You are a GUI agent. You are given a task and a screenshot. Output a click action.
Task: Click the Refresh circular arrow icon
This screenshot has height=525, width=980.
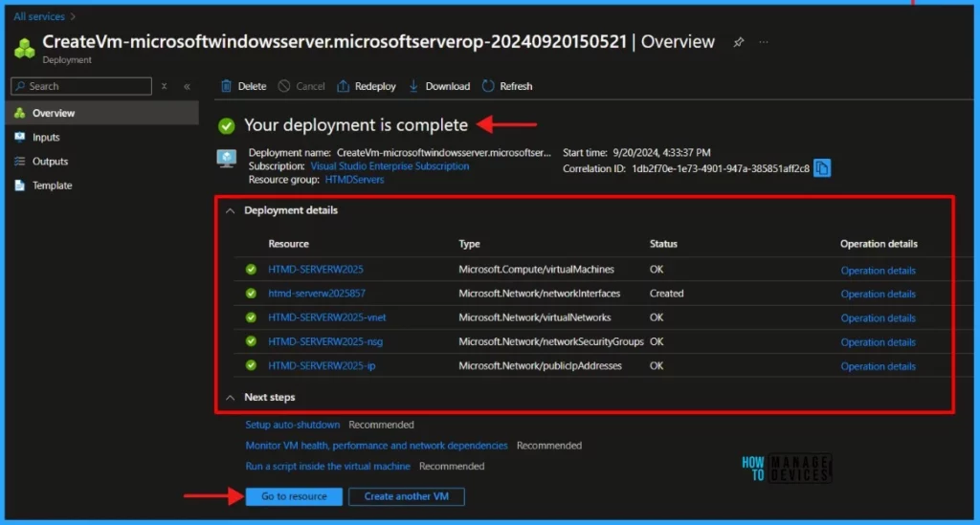pos(488,86)
